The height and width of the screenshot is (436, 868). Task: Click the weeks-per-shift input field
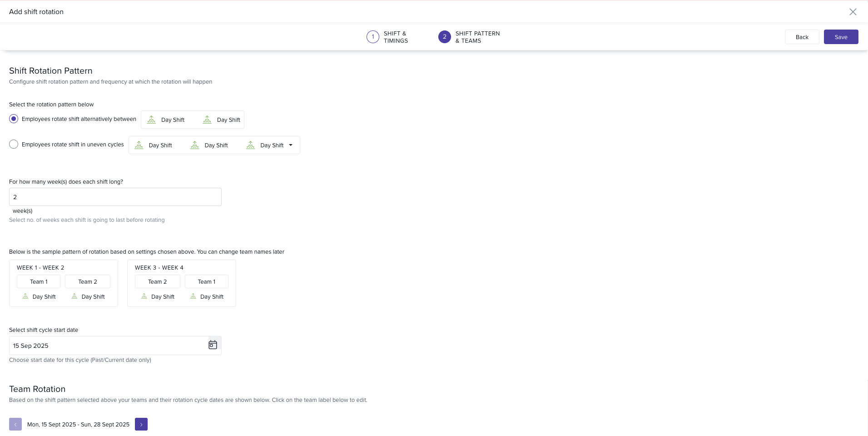pyautogui.click(x=115, y=197)
